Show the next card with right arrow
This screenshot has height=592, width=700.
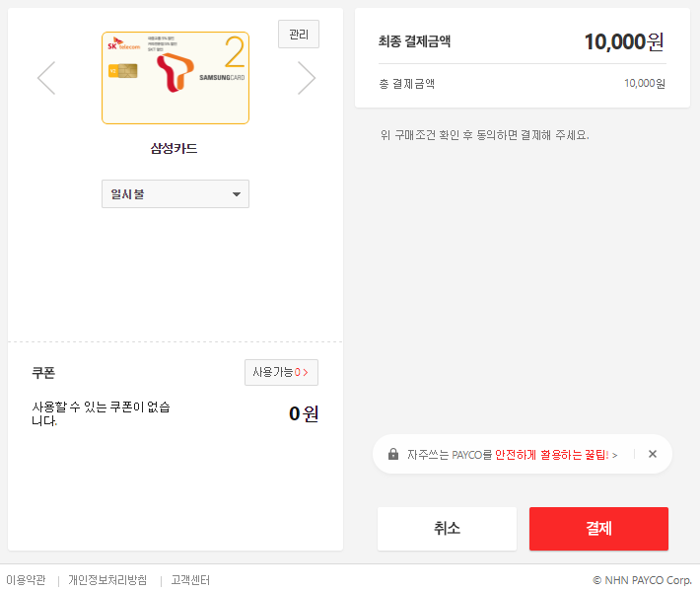pos(307,78)
